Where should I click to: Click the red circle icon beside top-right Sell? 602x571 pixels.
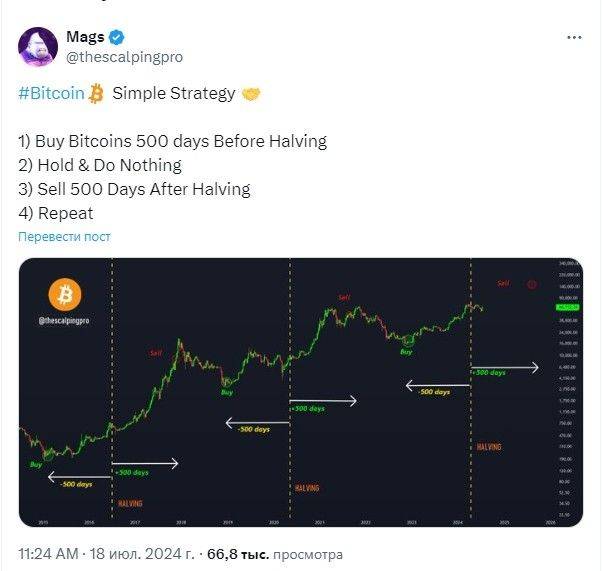[x=531, y=284]
